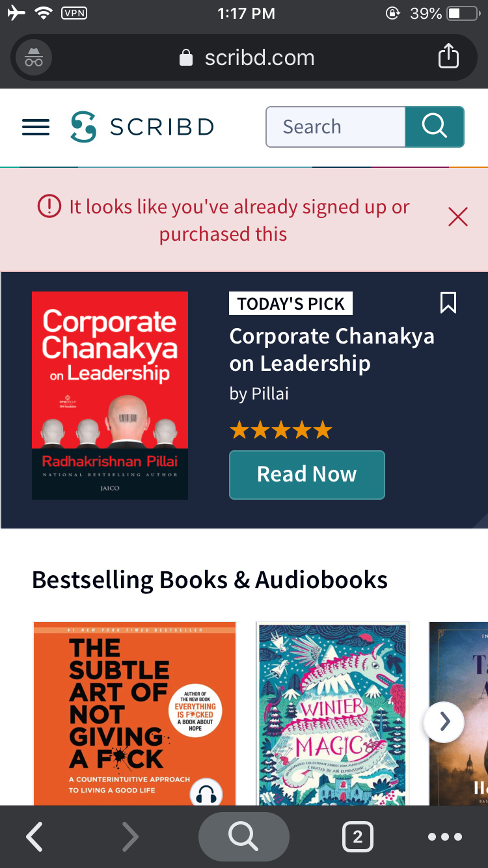Open the browser three-dots more menu
Viewport: 488px width, 868px height.
[445, 837]
